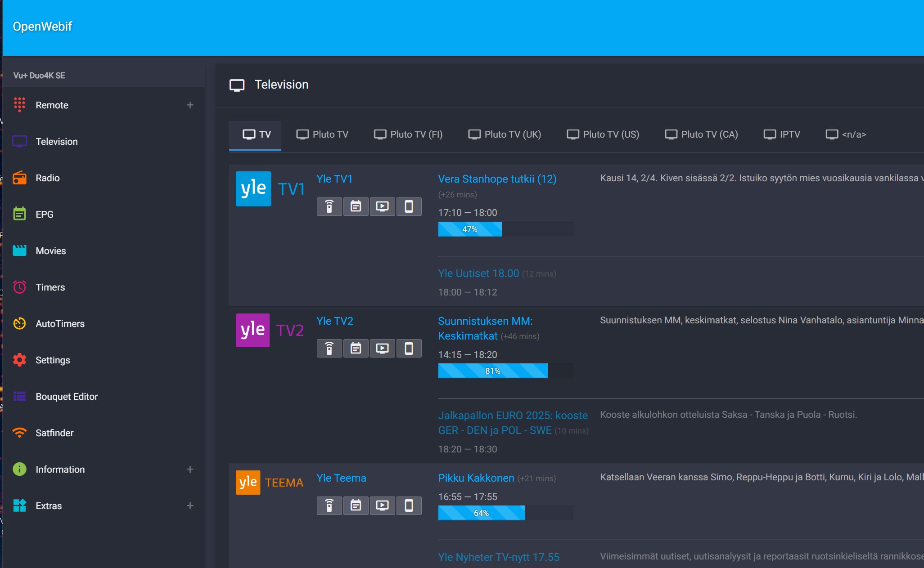Viewport: 924px width, 568px height.
Task: Zap to Yle TV2 with remote icon
Action: [329, 349]
